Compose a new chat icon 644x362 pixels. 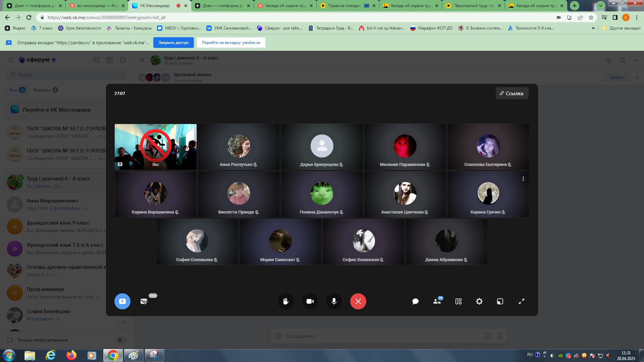coord(123,60)
